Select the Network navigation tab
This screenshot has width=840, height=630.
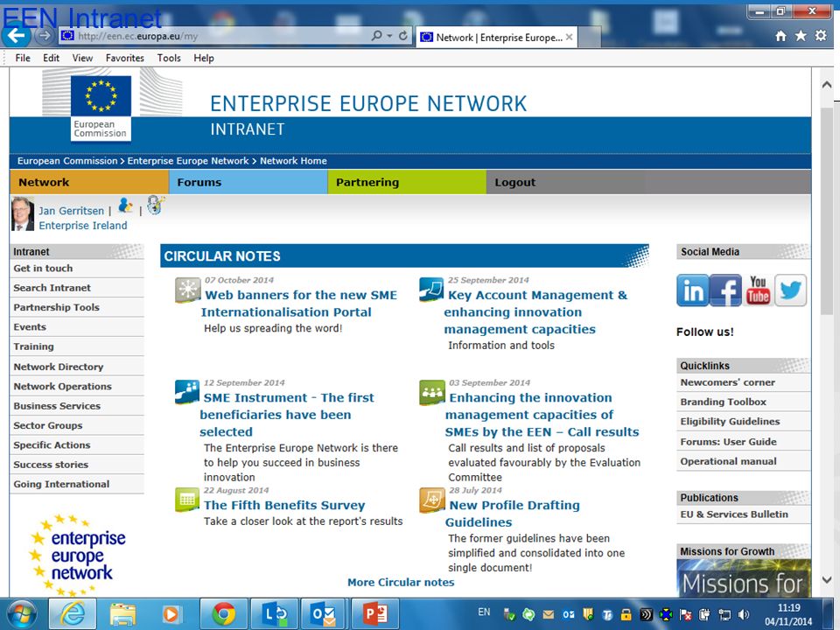point(89,182)
